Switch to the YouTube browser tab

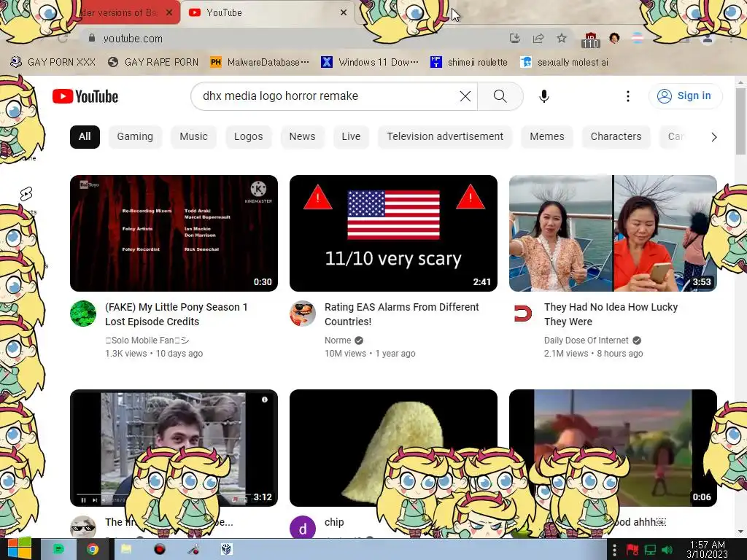[268, 12]
